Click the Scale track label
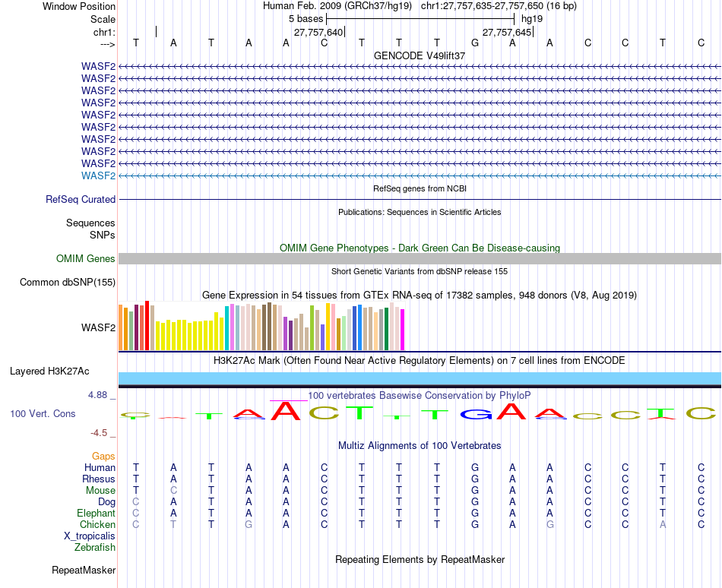 pos(103,19)
